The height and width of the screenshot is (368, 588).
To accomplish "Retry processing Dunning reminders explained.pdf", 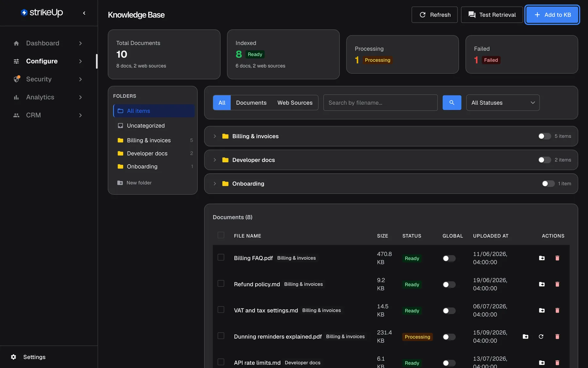I will pyautogui.click(x=541, y=337).
